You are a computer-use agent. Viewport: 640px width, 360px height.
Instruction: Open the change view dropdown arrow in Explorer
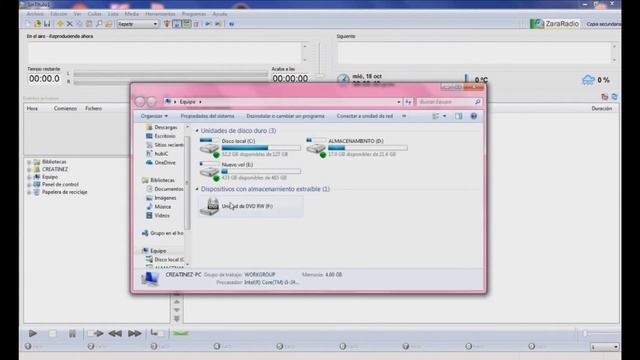click(x=444, y=116)
